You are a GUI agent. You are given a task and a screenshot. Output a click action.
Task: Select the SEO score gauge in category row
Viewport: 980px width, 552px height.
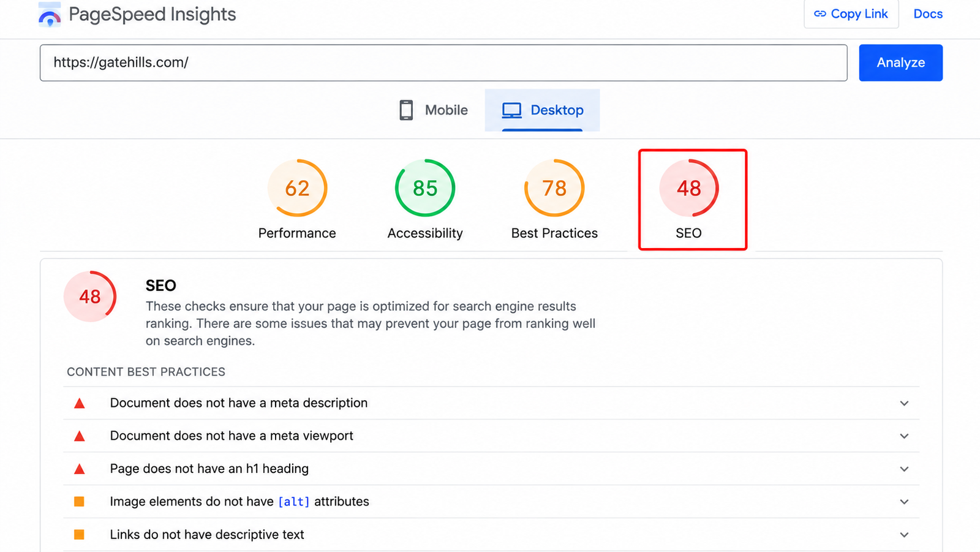(689, 188)
